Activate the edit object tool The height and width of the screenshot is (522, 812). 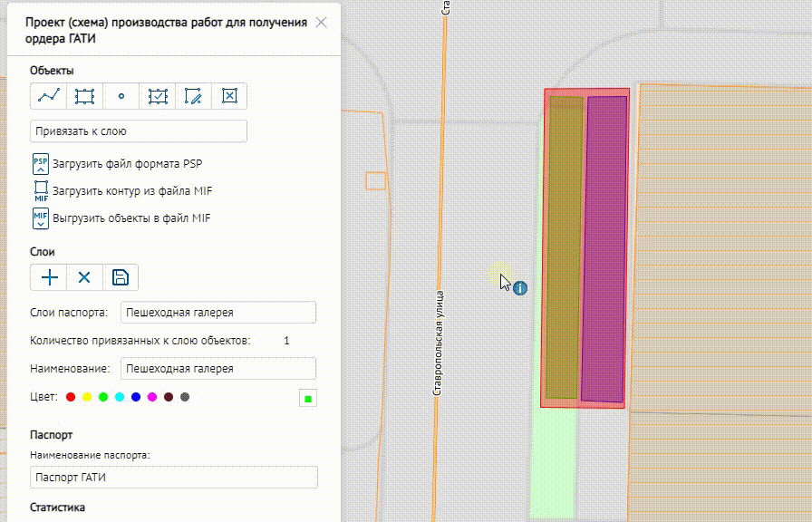coord(193,96)
